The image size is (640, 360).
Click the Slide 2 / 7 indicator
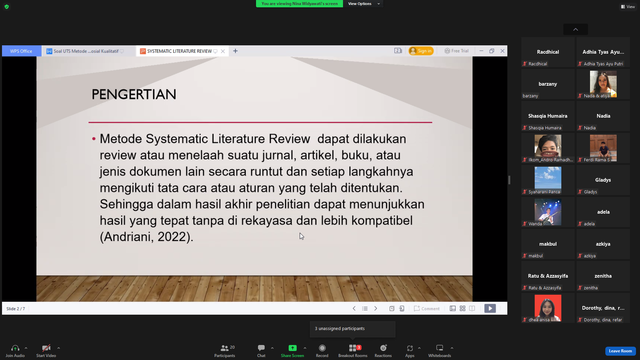(16, 309)
